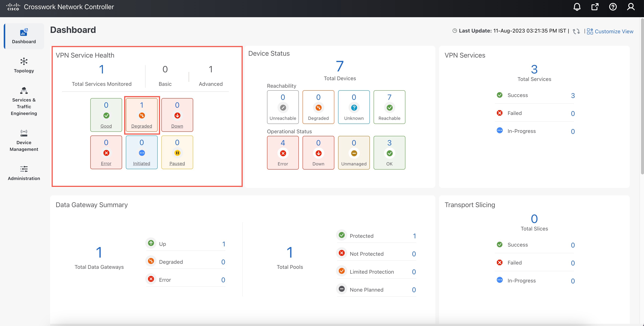Click Transport Slicing In-Progress count
The width and height of the screenshot is (644, 326).
coord(573,281)
